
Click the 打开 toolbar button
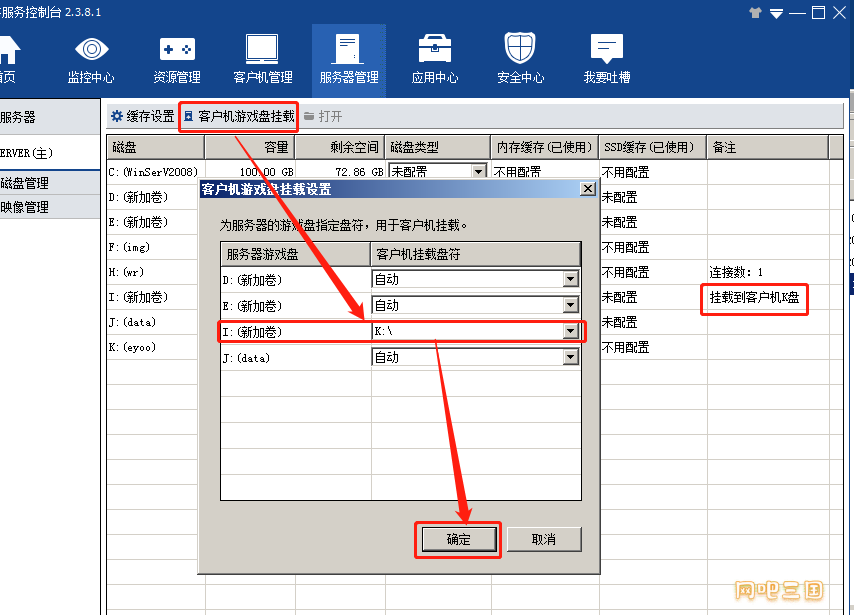[323, 116]
